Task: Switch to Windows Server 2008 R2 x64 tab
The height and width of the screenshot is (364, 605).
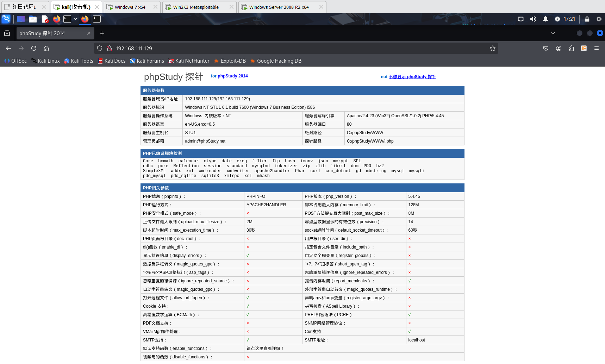Action: (282, 7)
